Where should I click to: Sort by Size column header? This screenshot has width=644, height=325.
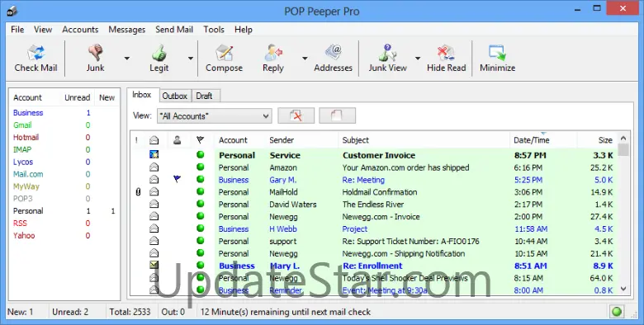[597, 140]
